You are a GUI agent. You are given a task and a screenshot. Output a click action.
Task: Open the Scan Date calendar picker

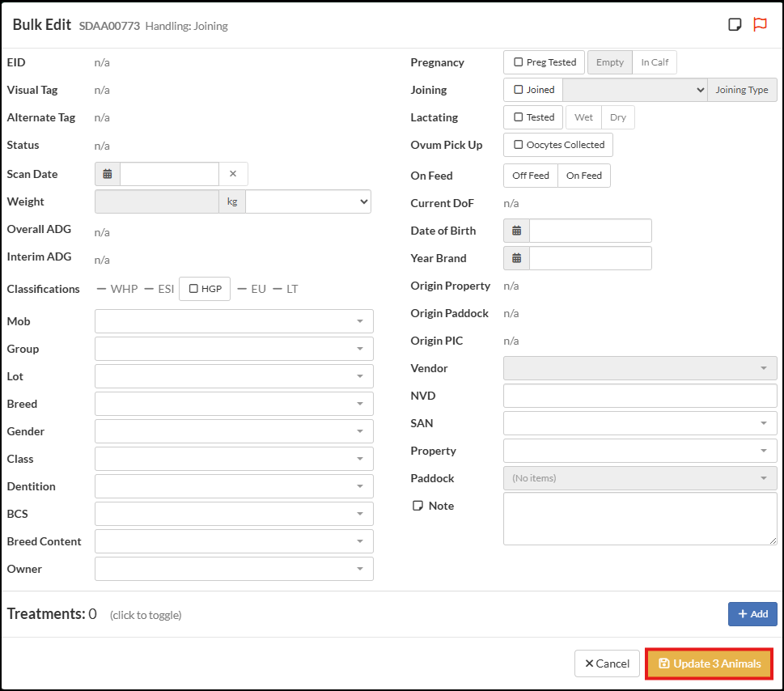(x=108, y=174)
